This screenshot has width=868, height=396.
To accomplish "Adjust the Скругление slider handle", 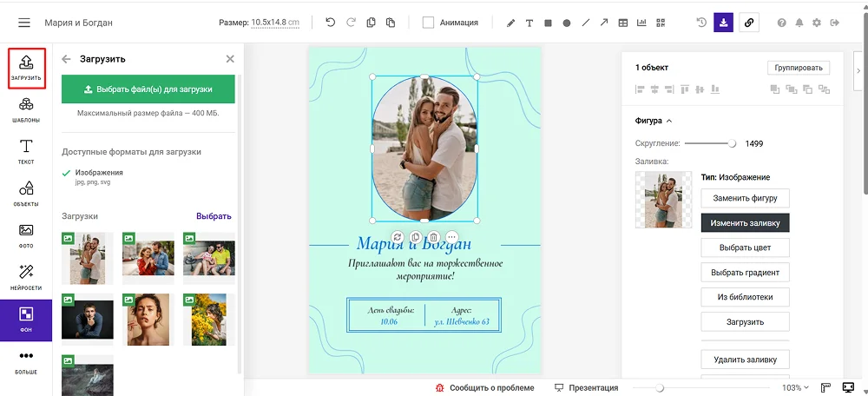I will [732, 143].
